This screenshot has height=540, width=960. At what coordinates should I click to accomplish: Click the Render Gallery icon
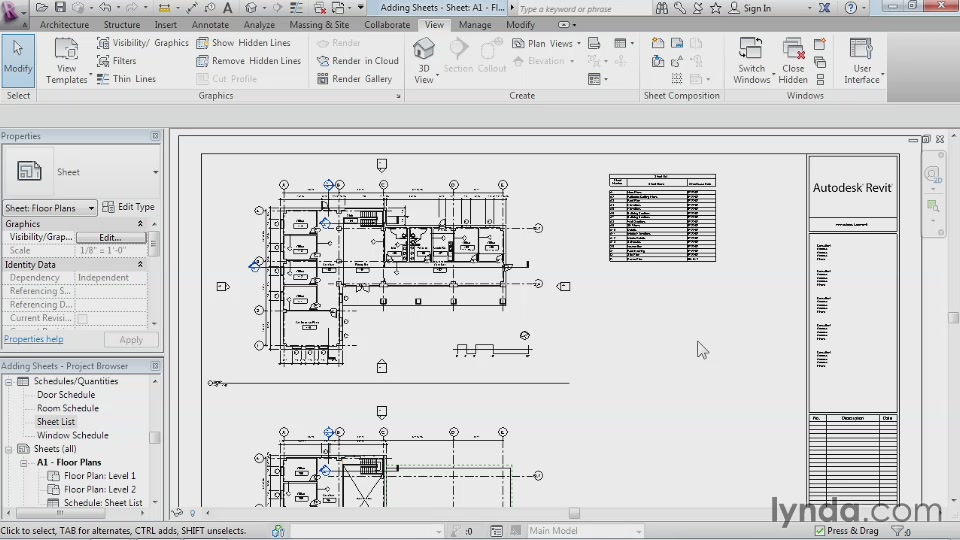point(323,79)
